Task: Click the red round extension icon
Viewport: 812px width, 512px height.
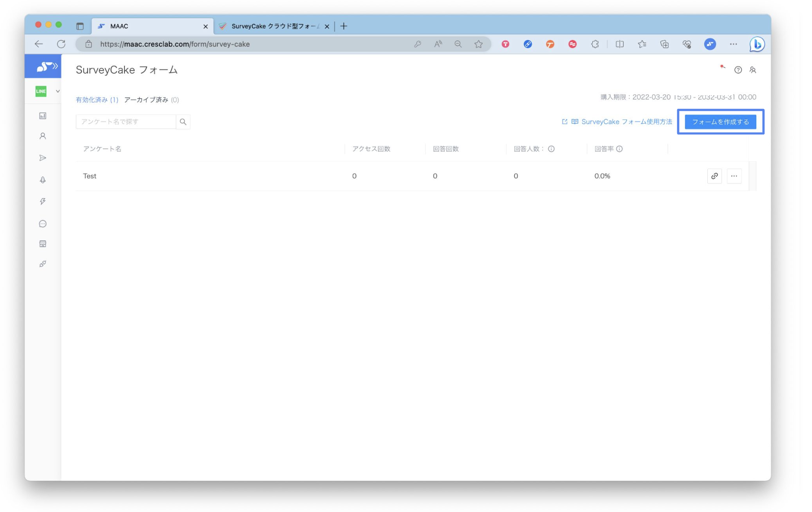Action: point(573,44)
